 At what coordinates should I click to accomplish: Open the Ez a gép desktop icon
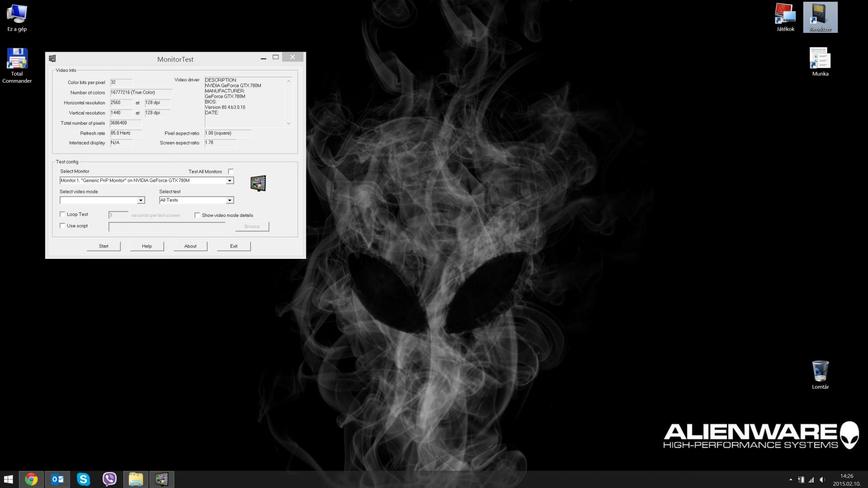(x=17, y=18)
